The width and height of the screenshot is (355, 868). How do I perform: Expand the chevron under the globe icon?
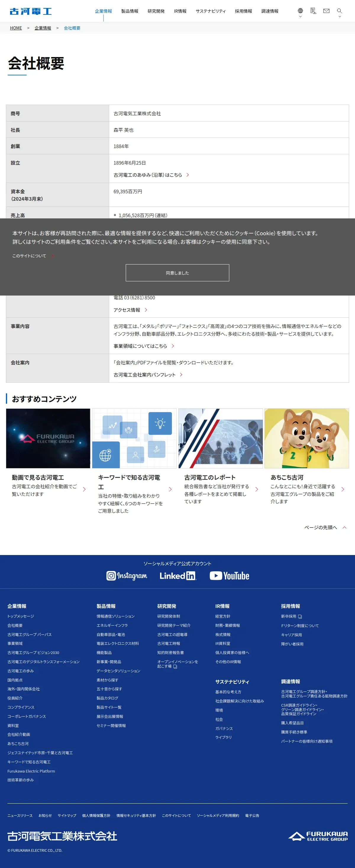pos(300,17)
